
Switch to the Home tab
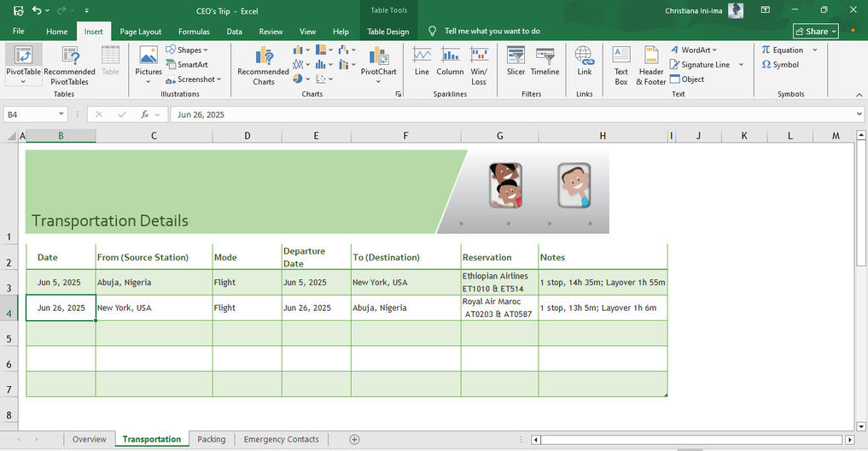pos(56,32)
